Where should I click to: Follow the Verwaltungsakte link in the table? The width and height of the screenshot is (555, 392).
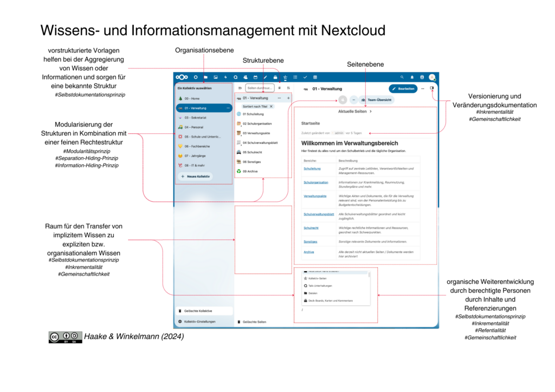[315, 196]
